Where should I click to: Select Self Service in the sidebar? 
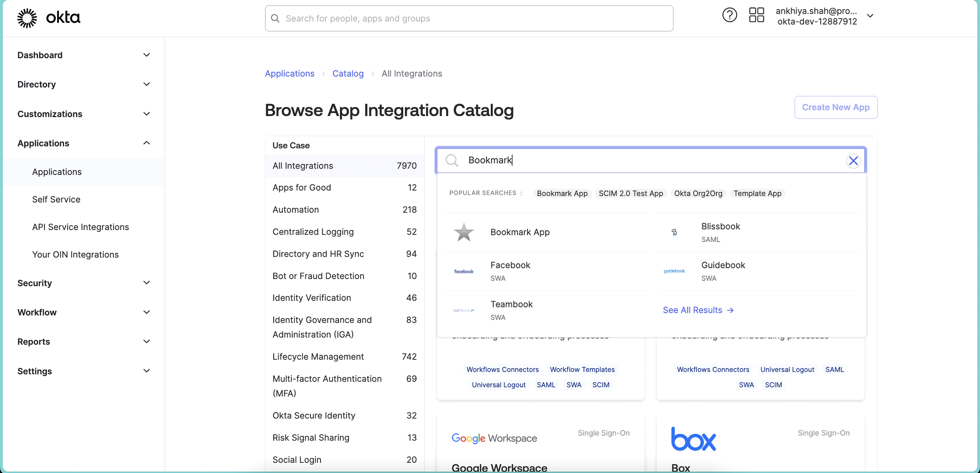(x=56, y=199)
